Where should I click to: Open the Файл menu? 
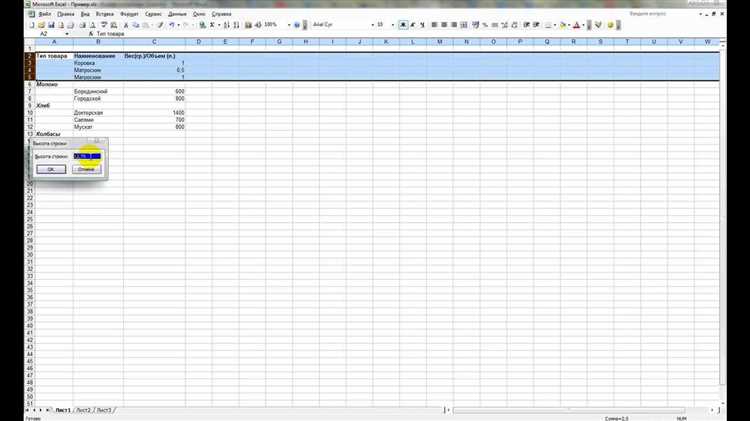point(44,14)
